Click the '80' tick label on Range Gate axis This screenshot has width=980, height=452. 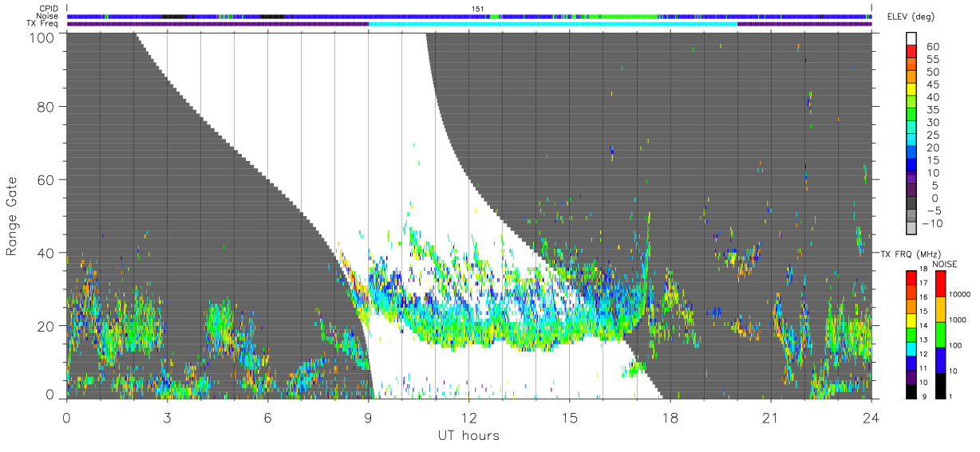click(x=47, y=106)
